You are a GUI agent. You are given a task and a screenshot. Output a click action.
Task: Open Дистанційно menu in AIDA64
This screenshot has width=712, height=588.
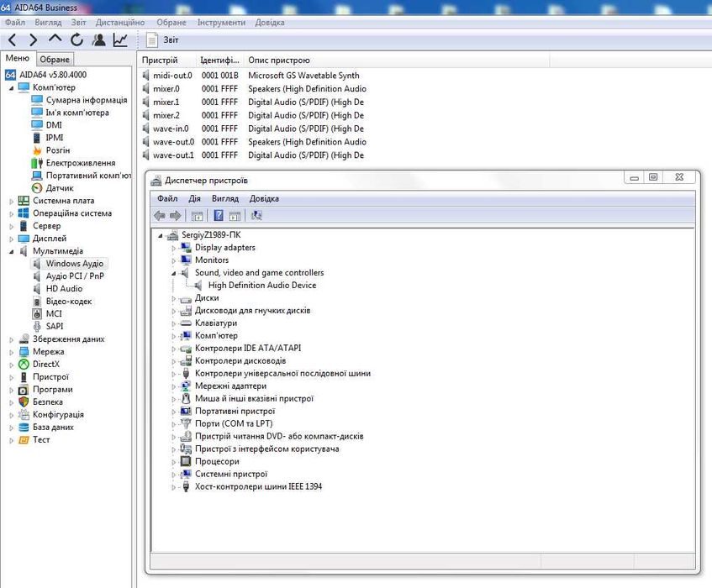tap(120, 22)
